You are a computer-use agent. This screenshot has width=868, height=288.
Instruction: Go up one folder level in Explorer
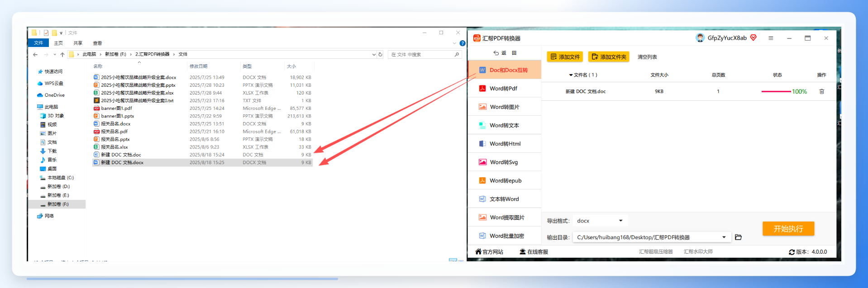62,55
